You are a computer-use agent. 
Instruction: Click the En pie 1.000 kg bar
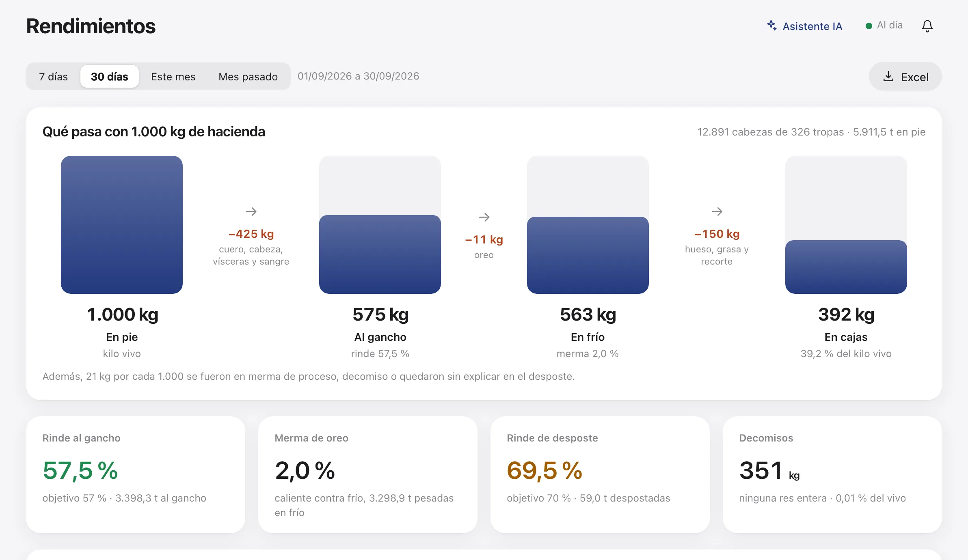click(x=122, y=225)
